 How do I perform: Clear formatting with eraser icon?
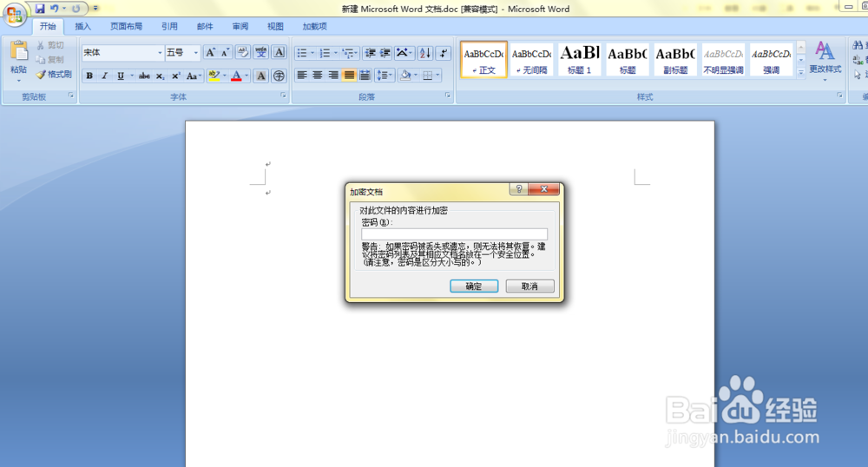pyautogui.click(x=242, y=53)
